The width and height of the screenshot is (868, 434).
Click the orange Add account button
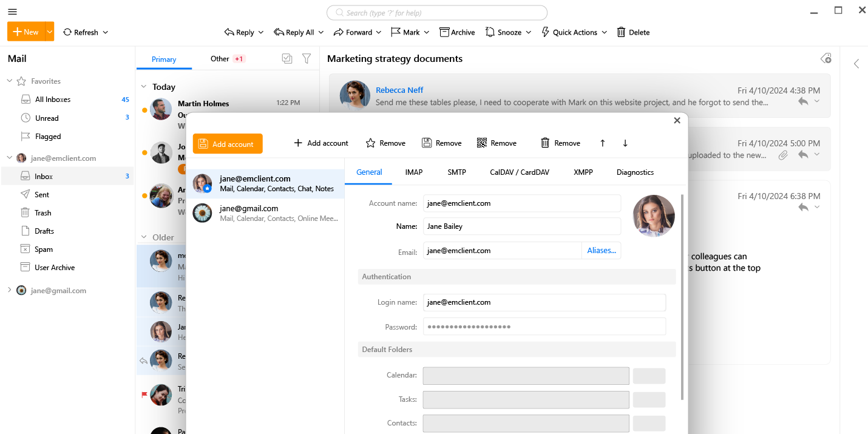228,144
